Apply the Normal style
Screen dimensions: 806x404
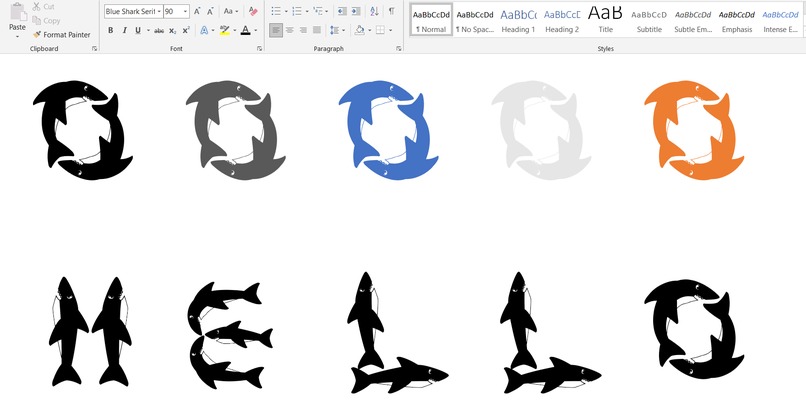click(431, 19)
